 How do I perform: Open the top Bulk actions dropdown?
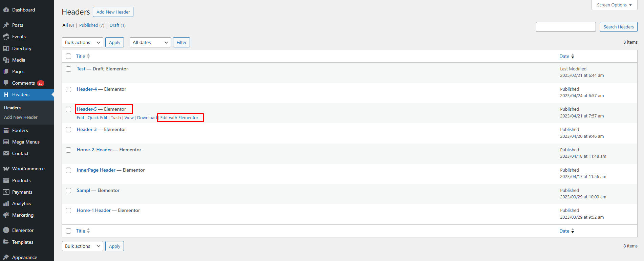(x=83, y=42)
